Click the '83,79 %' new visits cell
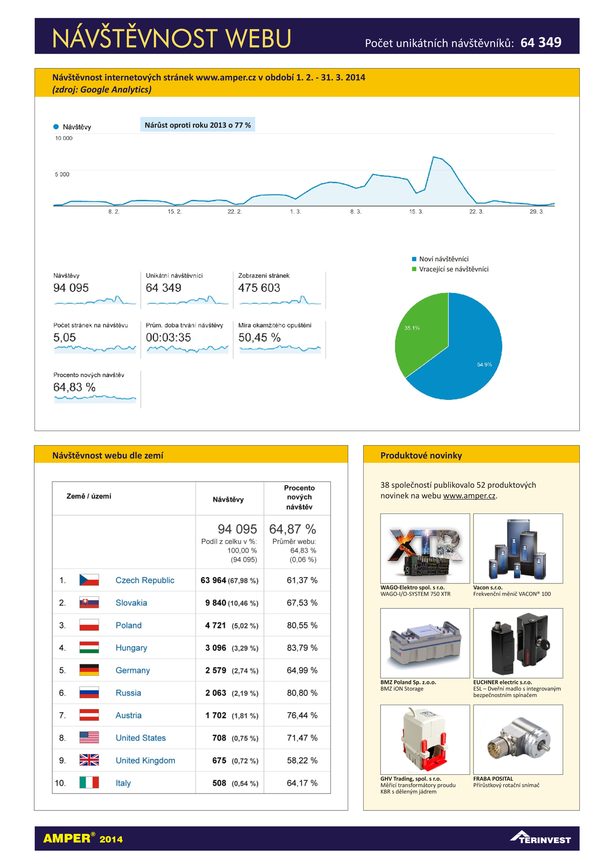615x868 pixels. [x=302, y=648]
